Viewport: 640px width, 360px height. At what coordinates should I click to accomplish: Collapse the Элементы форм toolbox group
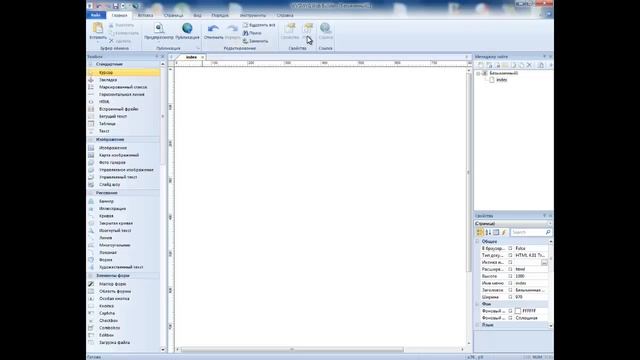tap(91, 276)
